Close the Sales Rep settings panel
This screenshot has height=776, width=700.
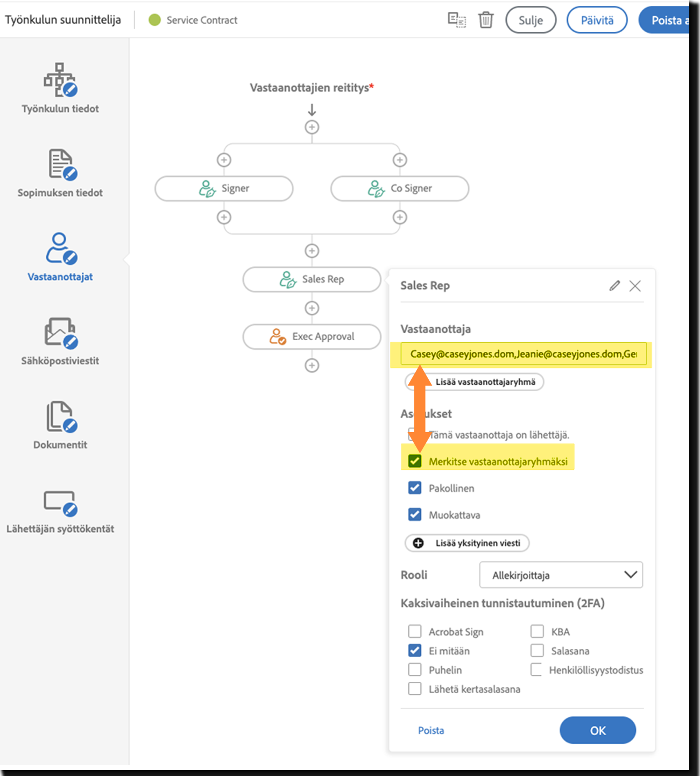click(x=635, y=286)
